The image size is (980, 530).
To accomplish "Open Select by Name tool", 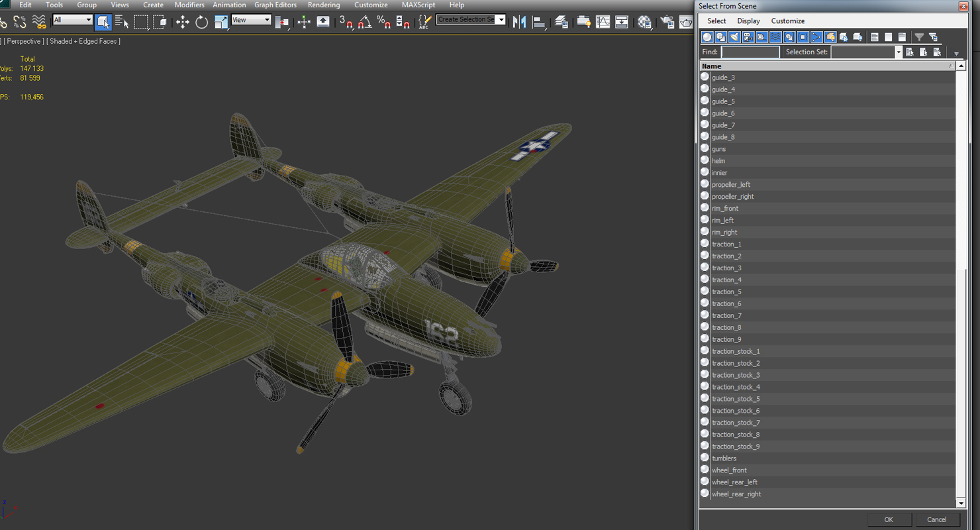I will [122, 22].
